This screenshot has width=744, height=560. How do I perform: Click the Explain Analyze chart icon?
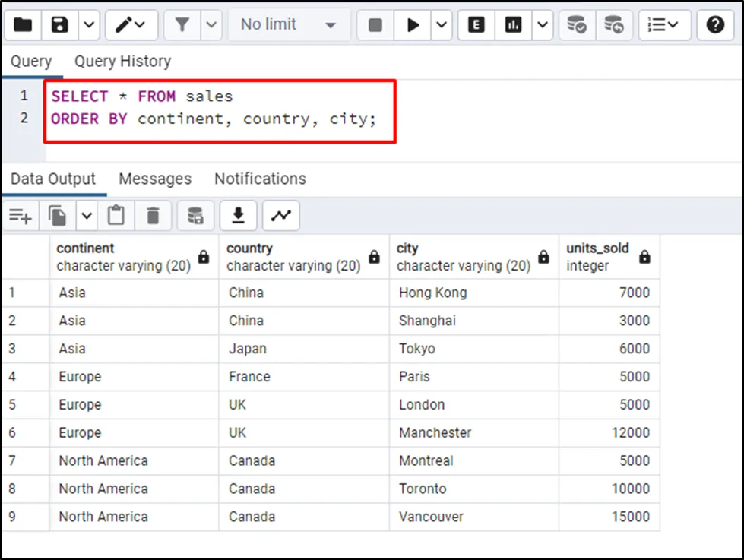point(514,25)
